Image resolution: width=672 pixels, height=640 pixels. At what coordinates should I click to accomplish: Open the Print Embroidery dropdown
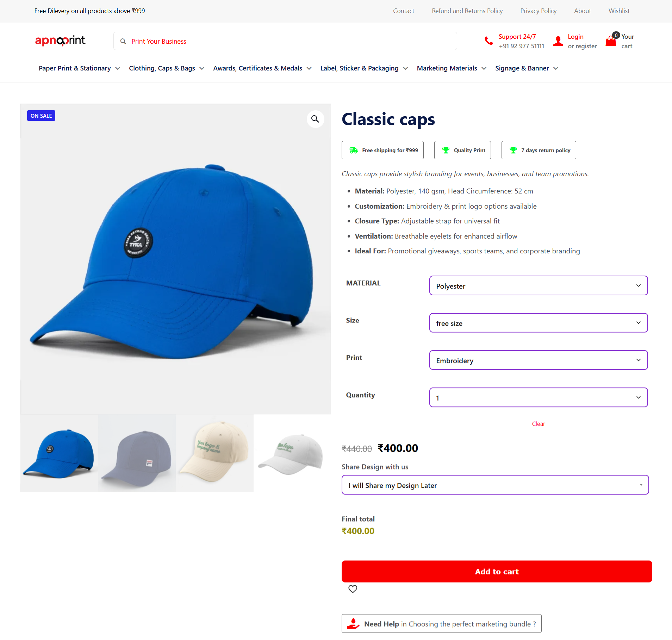pos(538,360)
